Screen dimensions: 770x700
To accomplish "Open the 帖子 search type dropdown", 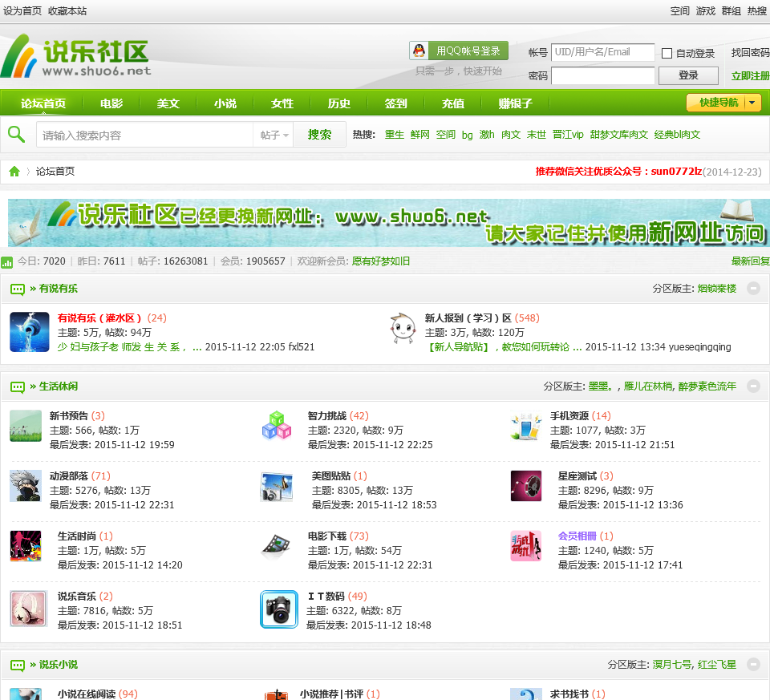I will pyautogui.click(x=274, y=135).
